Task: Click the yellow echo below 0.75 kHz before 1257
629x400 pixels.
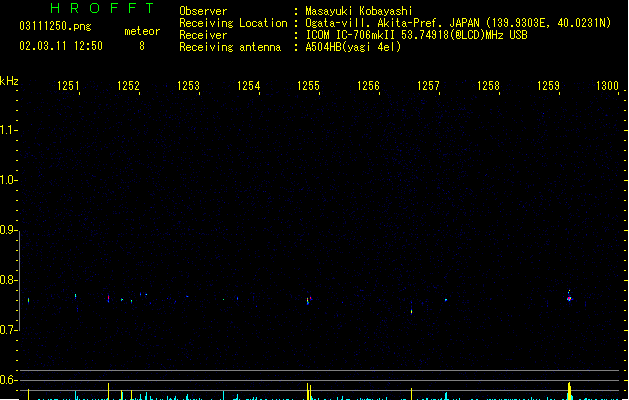Action: (x=412, y=311)
